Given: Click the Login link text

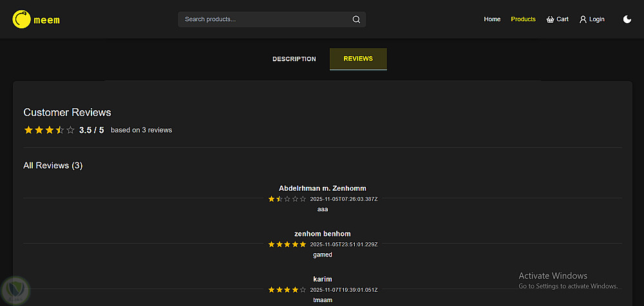Looking at the screenshot, I should point(597,19).
